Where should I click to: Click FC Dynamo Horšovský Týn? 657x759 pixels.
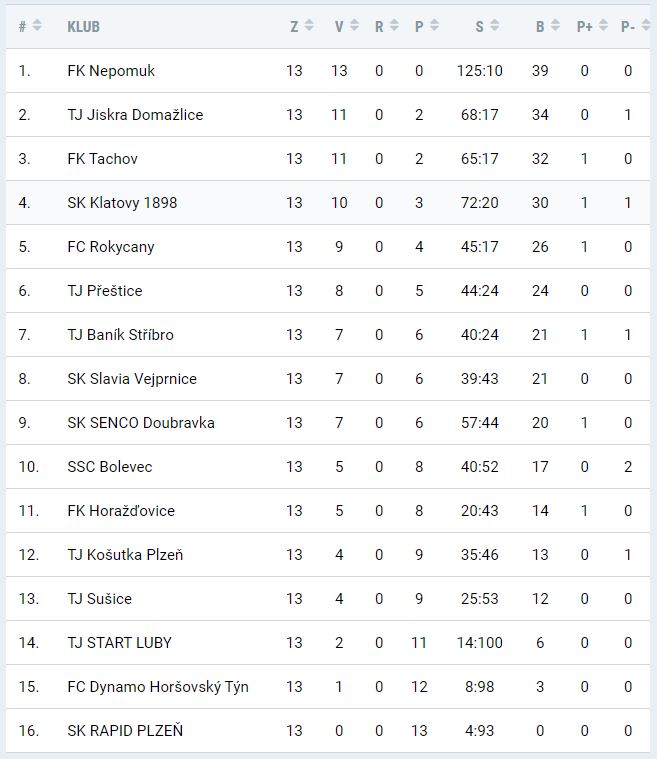point(158,687)
